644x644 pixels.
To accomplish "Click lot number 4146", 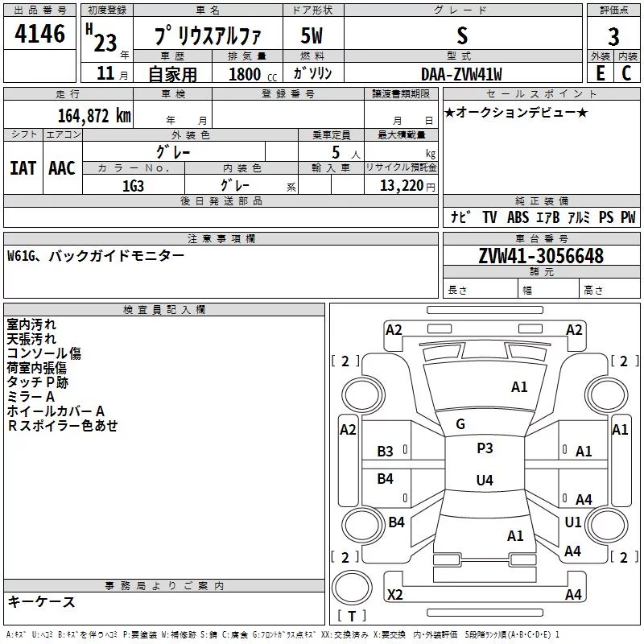I will [39, 34].
